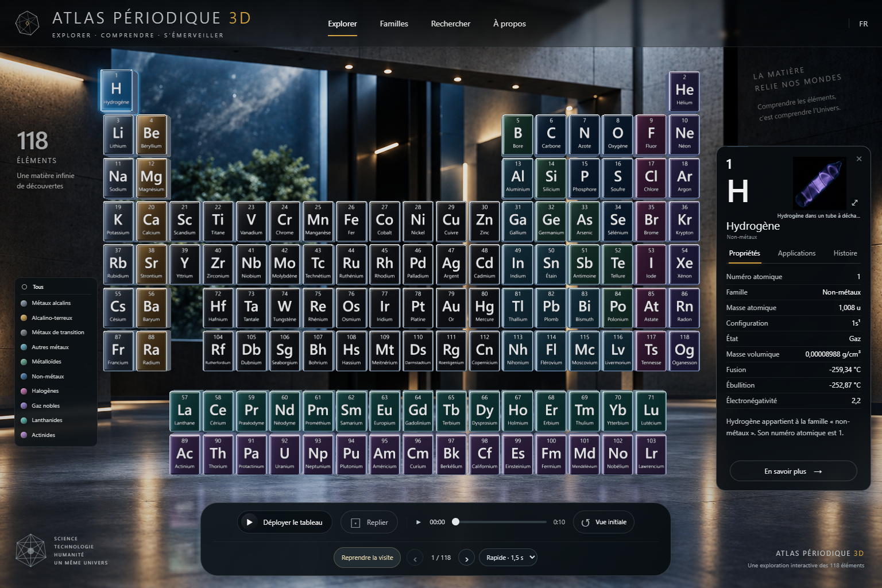882x588 pixels.
Task: Switch to the Applications tab
Action: coord(796,253)
